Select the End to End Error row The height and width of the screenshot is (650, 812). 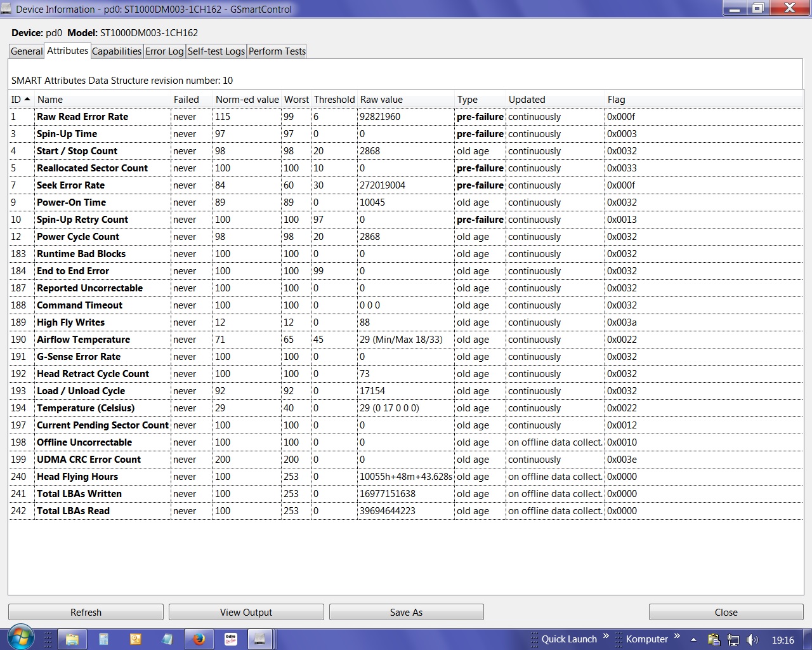pyautogui.click(x=406, y=271)
